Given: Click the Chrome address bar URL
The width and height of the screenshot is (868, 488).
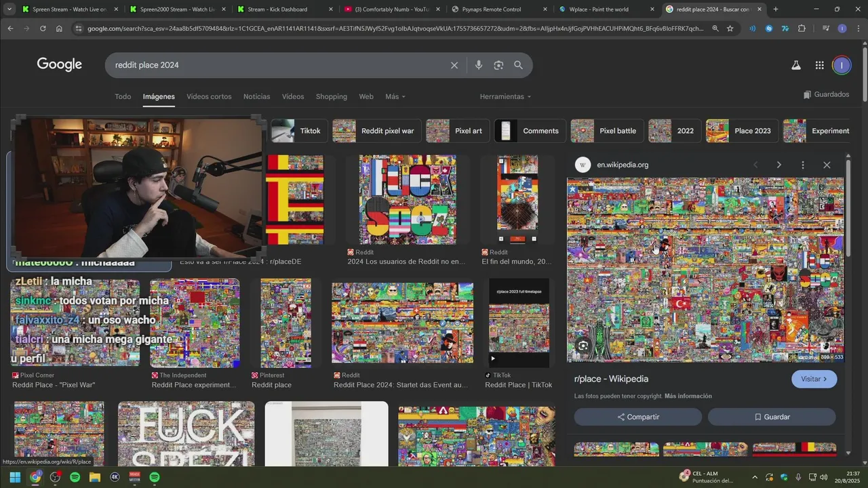Looking at the screenshot, I should pos(395,28).
